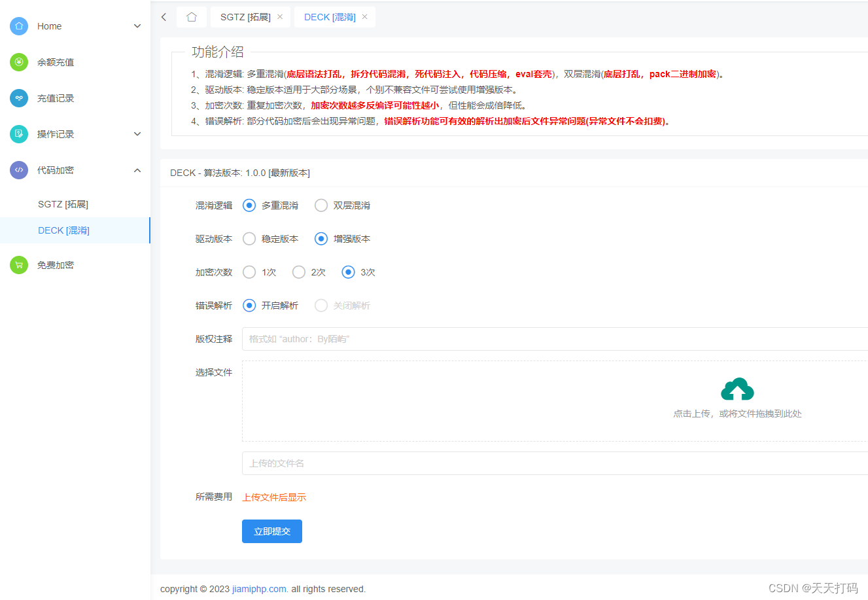The height and width of the screenshot is (600, 868).
Task: Click the green upload cloud icon
Action: (737, 390)
